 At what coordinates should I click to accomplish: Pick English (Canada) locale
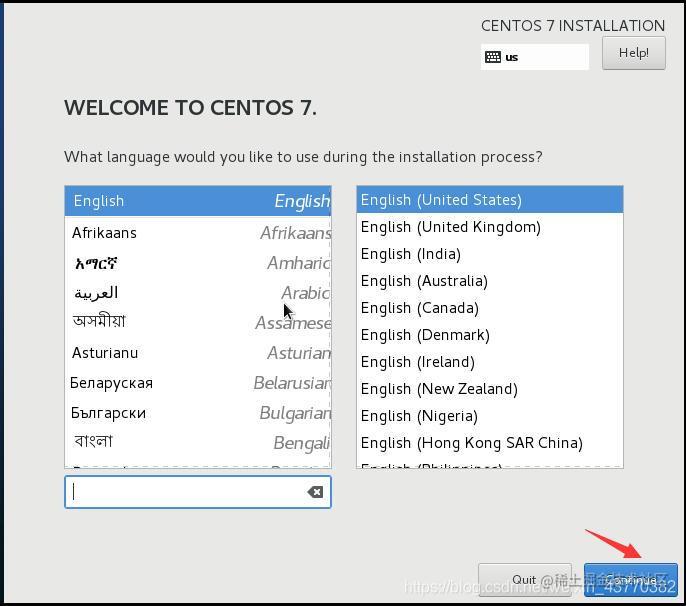pos(490,308)
